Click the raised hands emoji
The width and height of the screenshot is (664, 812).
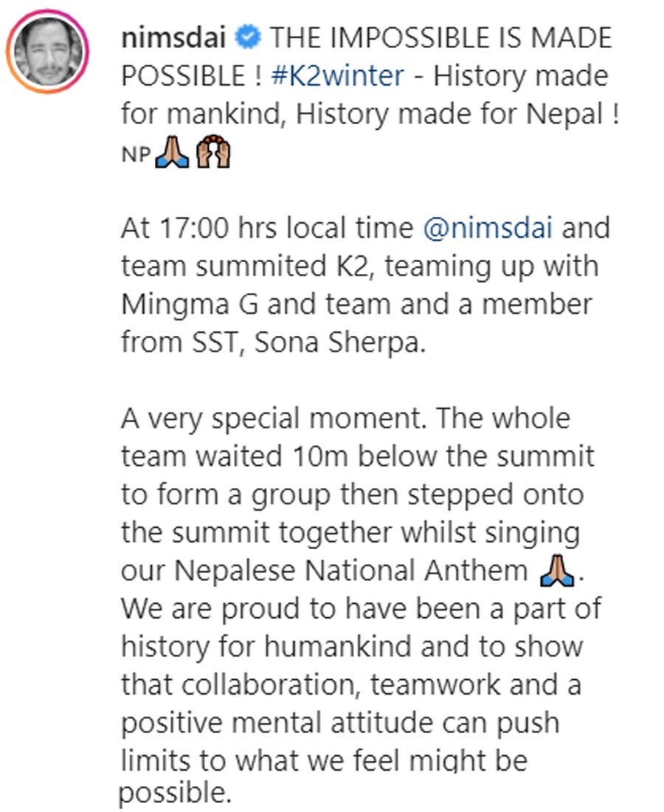click(212, 154)
